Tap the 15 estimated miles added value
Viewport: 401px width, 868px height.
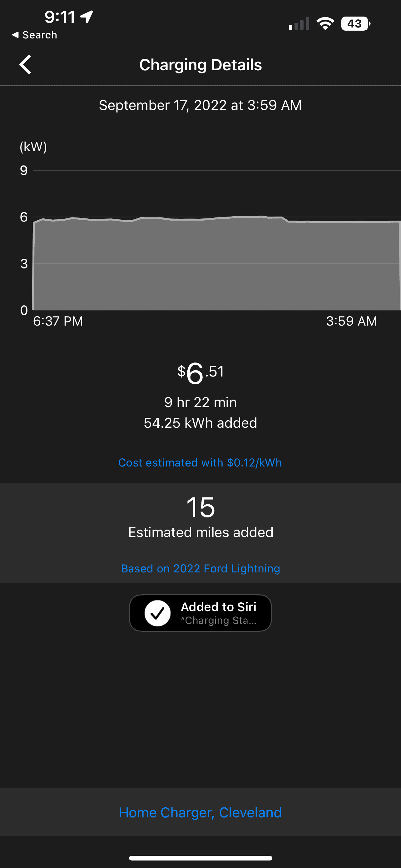(x=200, y=507)
